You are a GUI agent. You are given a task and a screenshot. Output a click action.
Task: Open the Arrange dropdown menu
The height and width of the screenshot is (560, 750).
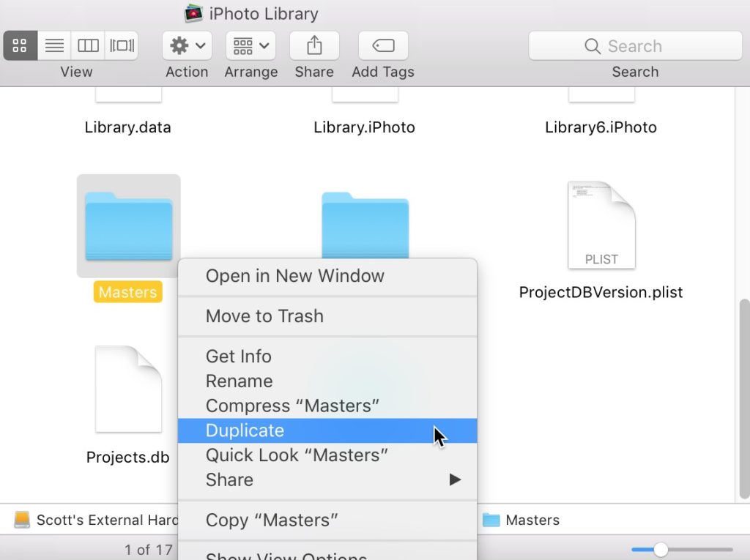(x=250, y=45)
